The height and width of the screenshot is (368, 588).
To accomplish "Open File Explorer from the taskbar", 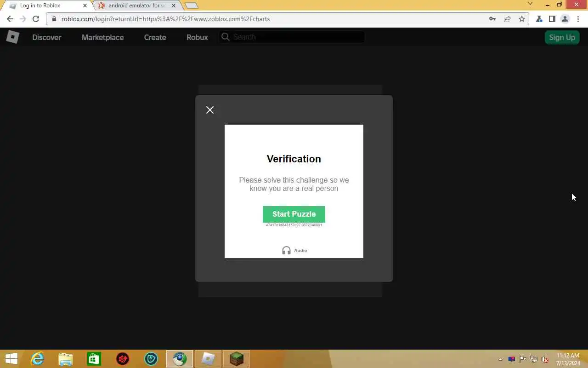I will click(66, 359).
